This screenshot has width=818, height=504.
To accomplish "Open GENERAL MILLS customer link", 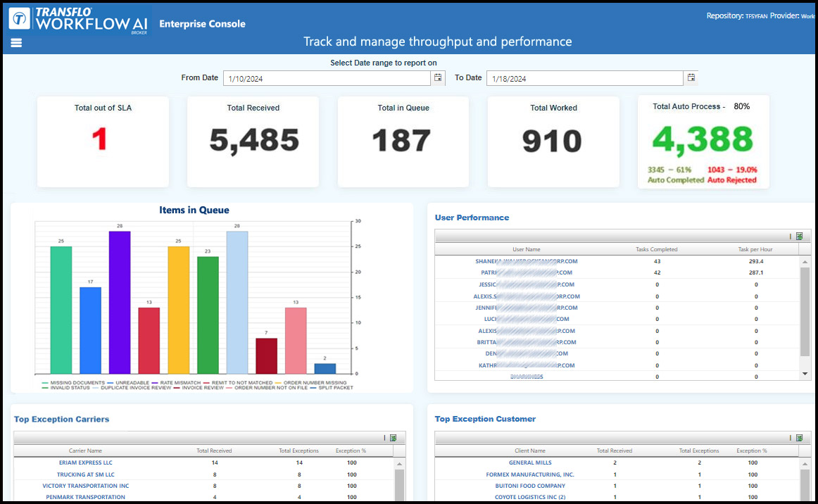I will 530,462.
